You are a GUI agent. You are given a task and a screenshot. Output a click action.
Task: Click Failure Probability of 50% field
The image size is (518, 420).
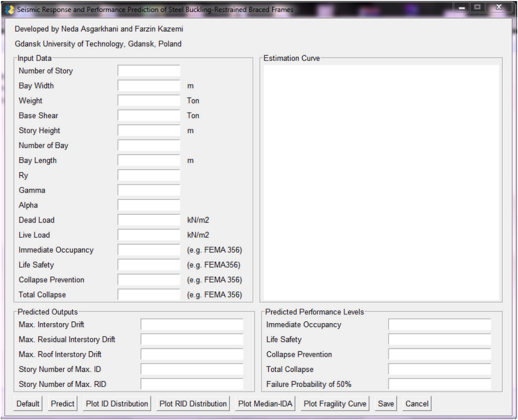440,384
